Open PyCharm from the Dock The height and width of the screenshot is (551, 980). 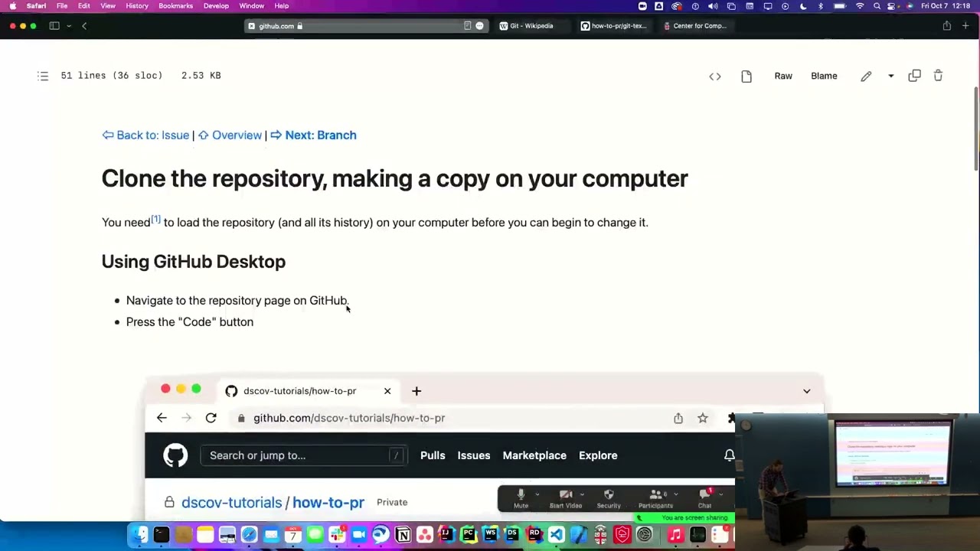click(469, 534)
